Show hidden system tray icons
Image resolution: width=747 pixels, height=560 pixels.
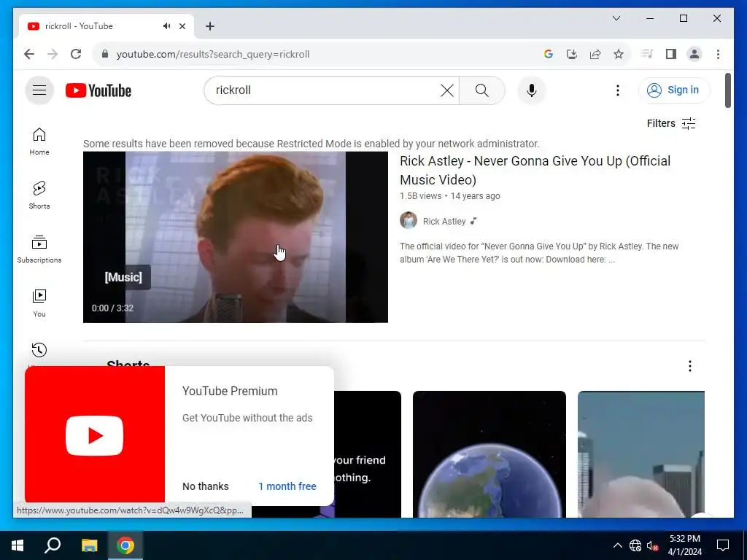click(617, 545)
